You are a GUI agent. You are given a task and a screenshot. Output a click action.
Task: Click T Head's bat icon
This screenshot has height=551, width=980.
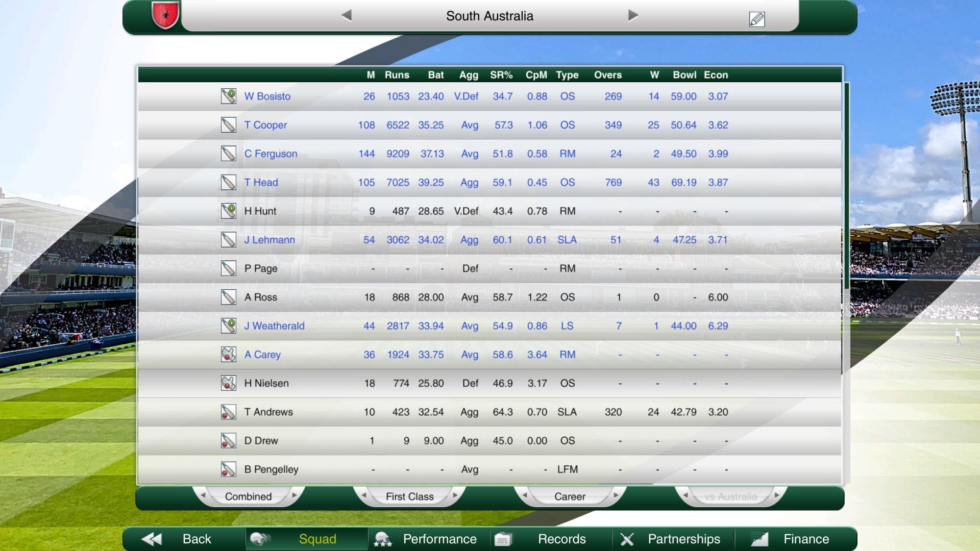(x=228, y=182)
